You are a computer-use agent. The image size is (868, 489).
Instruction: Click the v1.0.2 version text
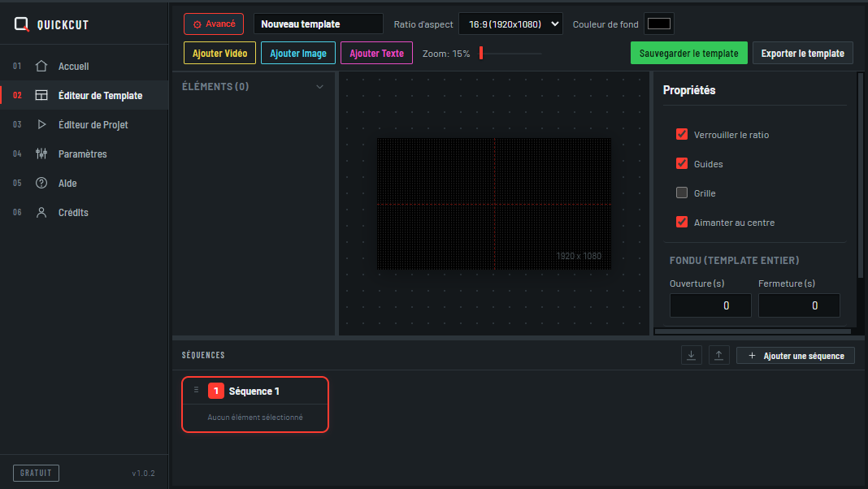(143, 473)
